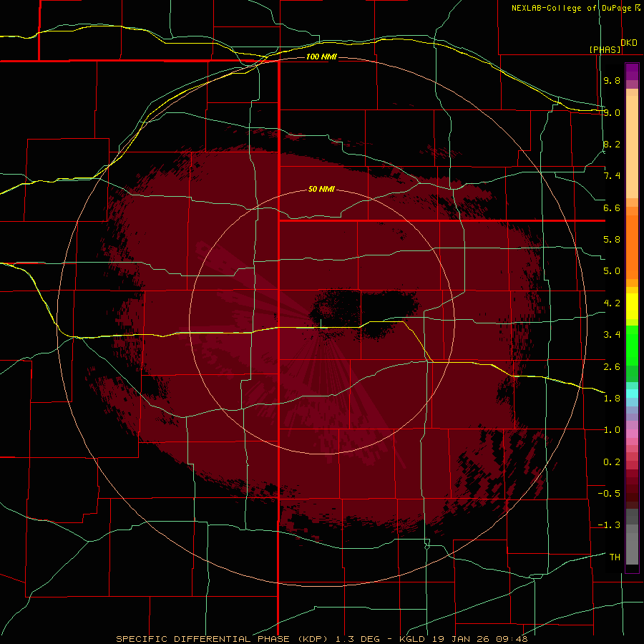
Task: Click the -0.5 value on the color scale
Action: tap(609, 494)
